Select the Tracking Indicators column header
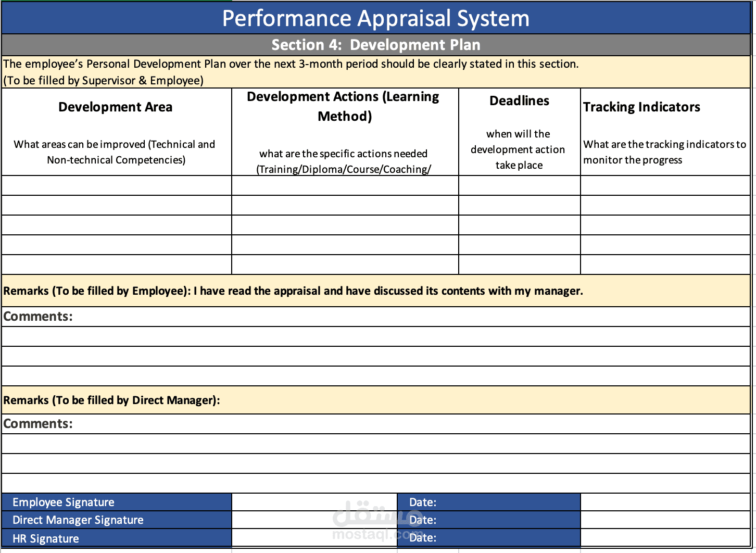 click(x=665, y=132)
